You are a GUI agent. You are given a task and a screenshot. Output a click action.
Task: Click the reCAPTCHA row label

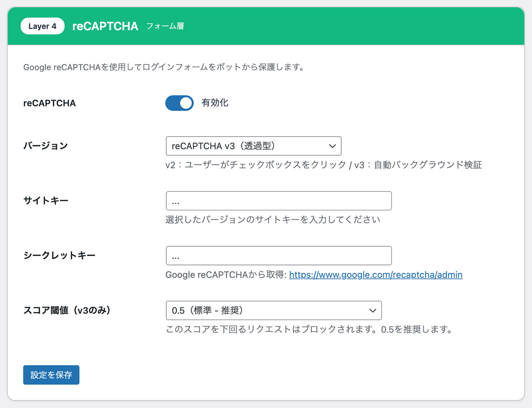[50, 103]
